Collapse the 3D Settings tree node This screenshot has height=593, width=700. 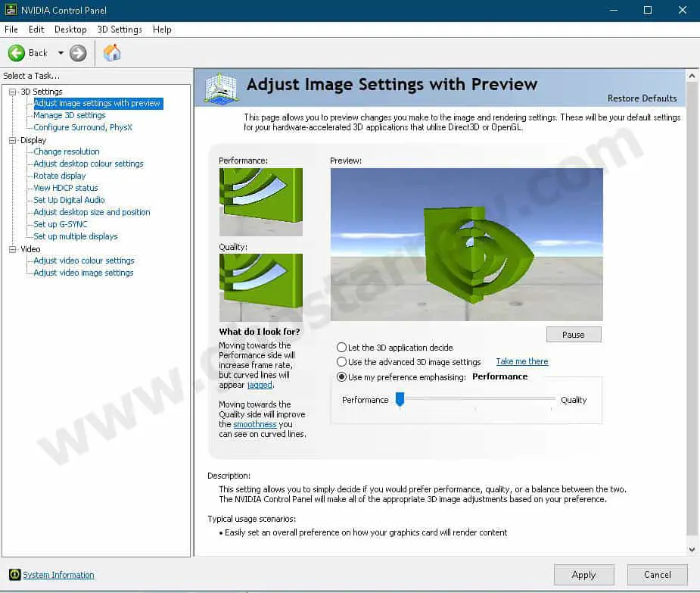(13, 92)
